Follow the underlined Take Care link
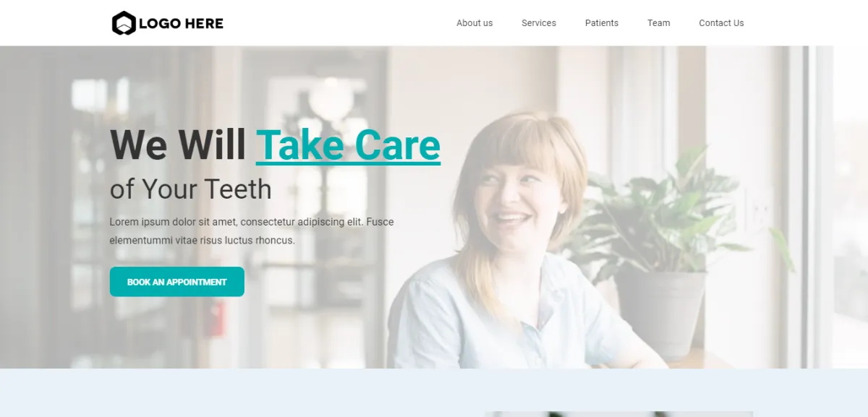This screenshot has height=417, width=868. click(348, 145)
